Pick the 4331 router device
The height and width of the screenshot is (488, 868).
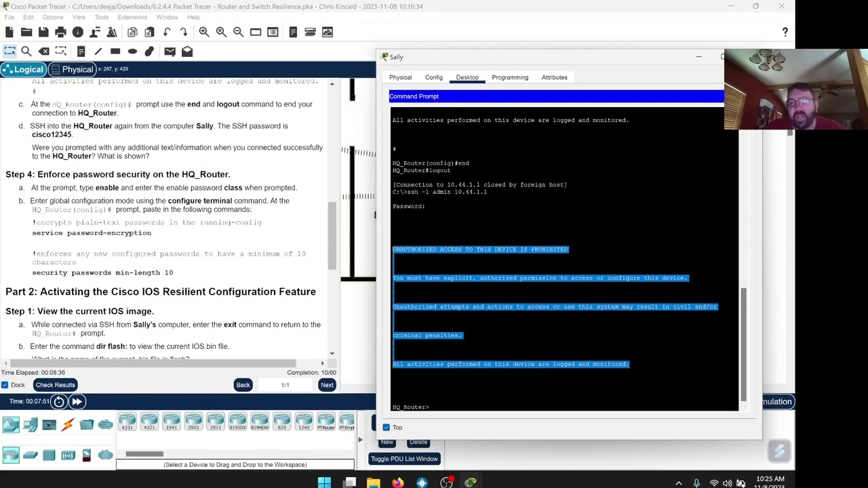127,422
